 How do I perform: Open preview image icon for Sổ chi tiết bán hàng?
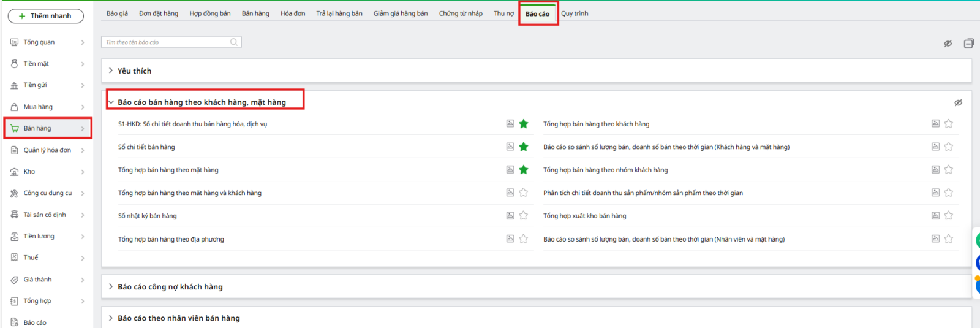[510, 147]
